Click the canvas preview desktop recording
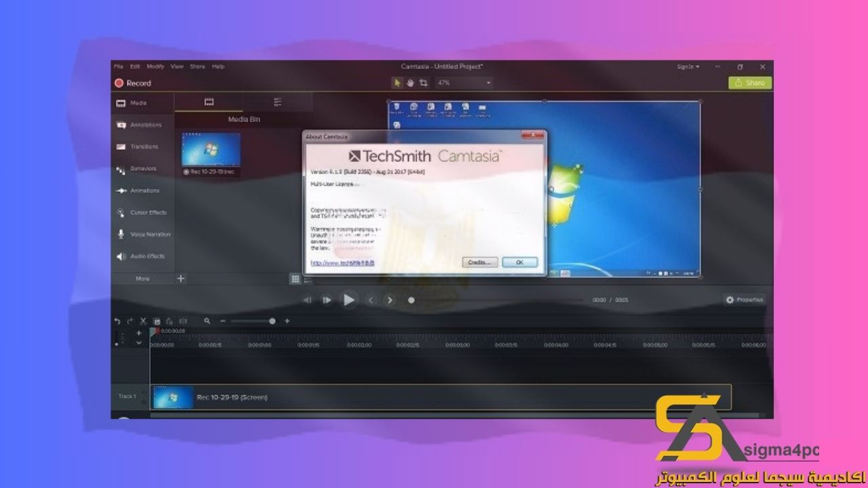Image resolution: width=868 pixels, height=488 pixels. coord(545,189)
